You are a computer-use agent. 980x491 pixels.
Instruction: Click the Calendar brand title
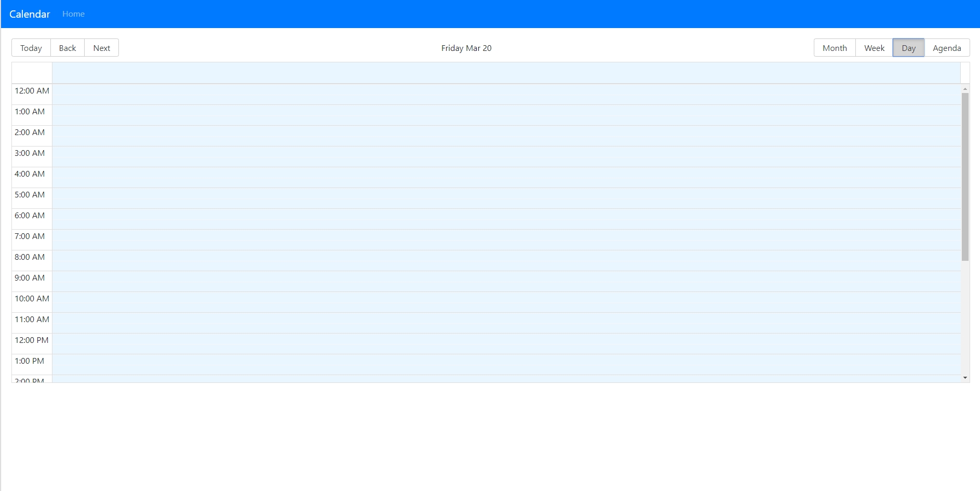[30, 14]
